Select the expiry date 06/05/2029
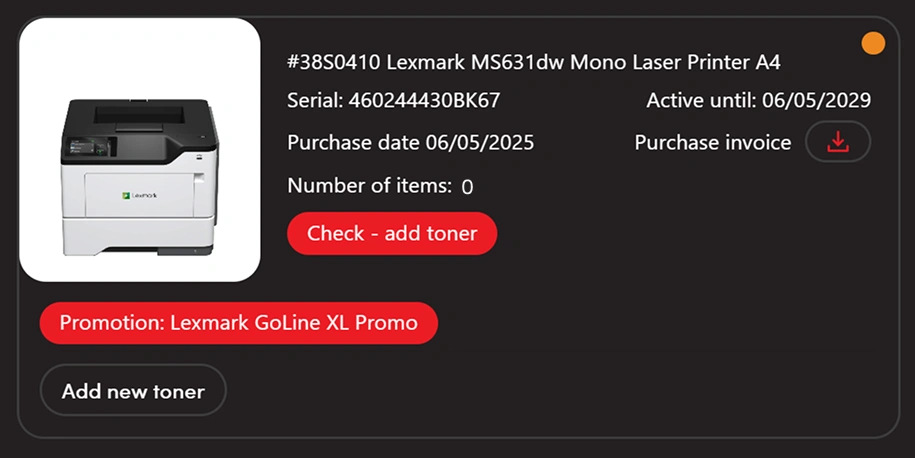 point(816,100)
